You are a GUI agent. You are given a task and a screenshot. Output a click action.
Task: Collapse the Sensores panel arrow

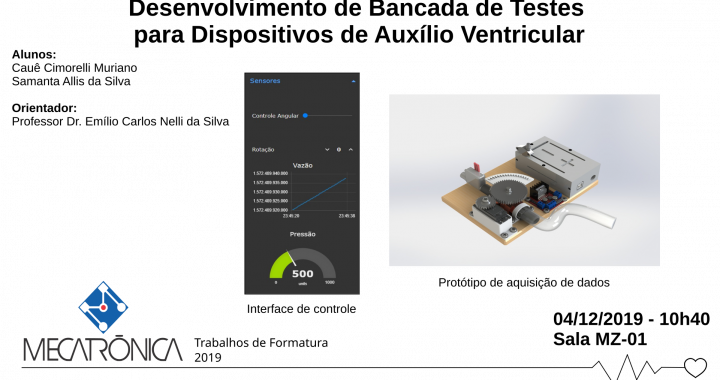(353, 81)
